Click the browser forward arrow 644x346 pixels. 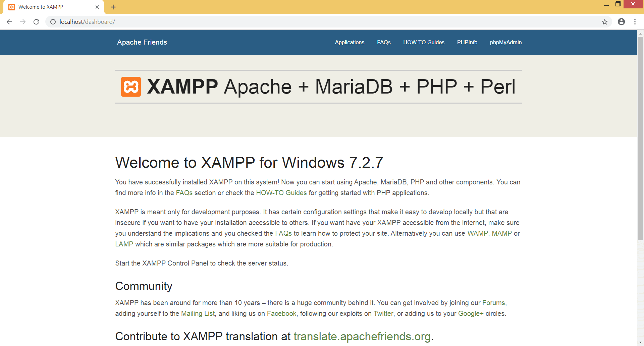(23, 22)
